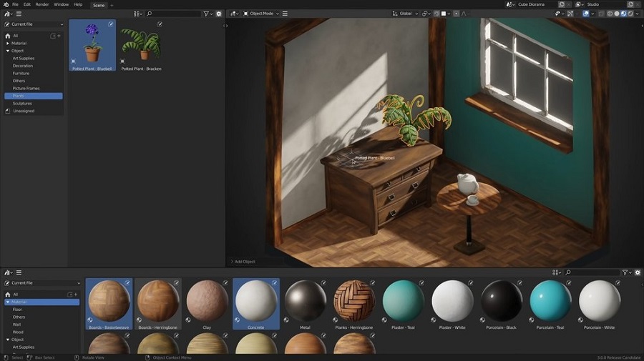Pick the Plaster - Teal material sphere
Image resolution: width=644 pixels, height=361 pixels.
404,300
